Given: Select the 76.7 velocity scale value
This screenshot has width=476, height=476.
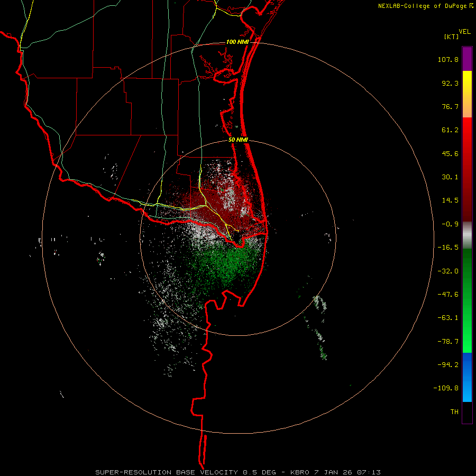Looking at the screenshot, I should coord(450,106).
